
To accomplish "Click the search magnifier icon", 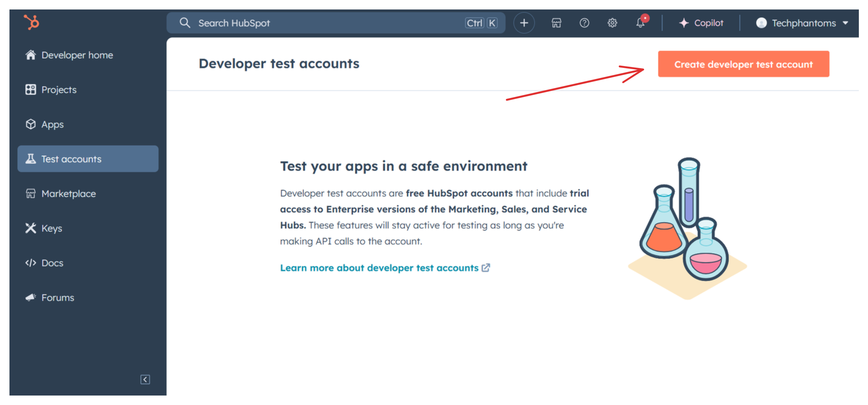I will 185,23.
